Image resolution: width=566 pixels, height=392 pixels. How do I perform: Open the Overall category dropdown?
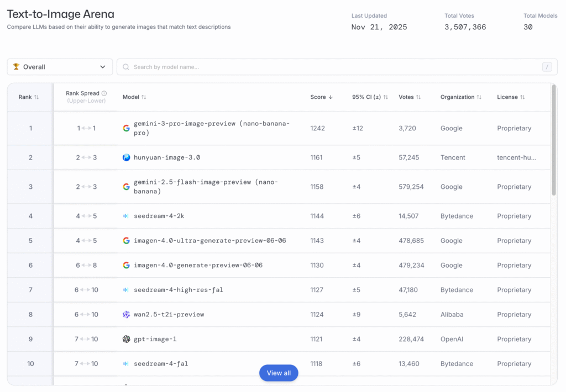[60, 67]
